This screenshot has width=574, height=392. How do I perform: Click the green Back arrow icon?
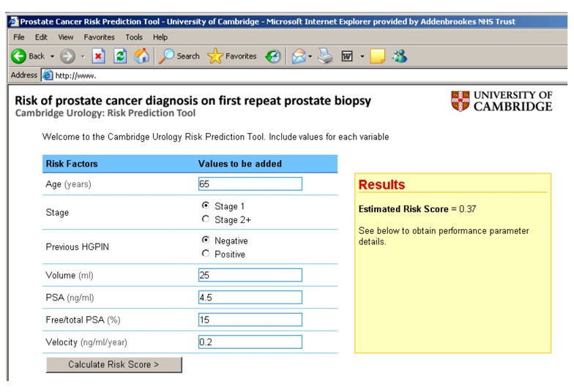(x=18, y=56)
